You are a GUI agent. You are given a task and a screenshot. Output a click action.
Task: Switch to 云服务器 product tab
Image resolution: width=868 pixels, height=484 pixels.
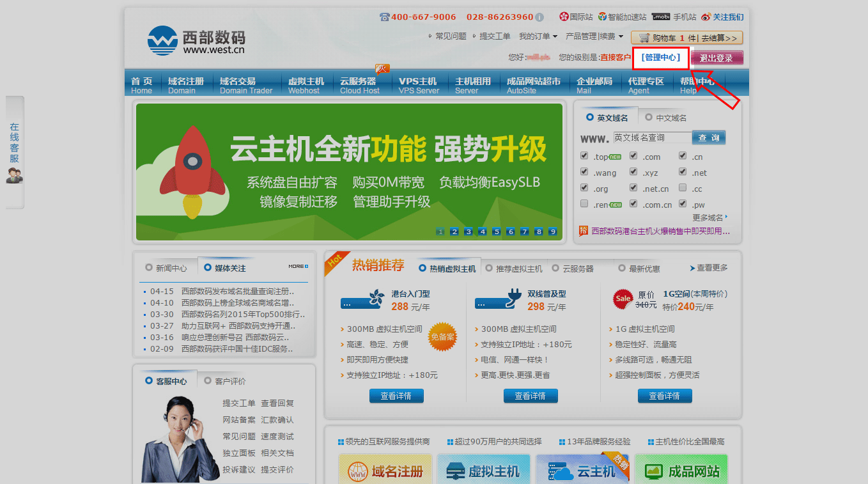[x=573, y=269]
